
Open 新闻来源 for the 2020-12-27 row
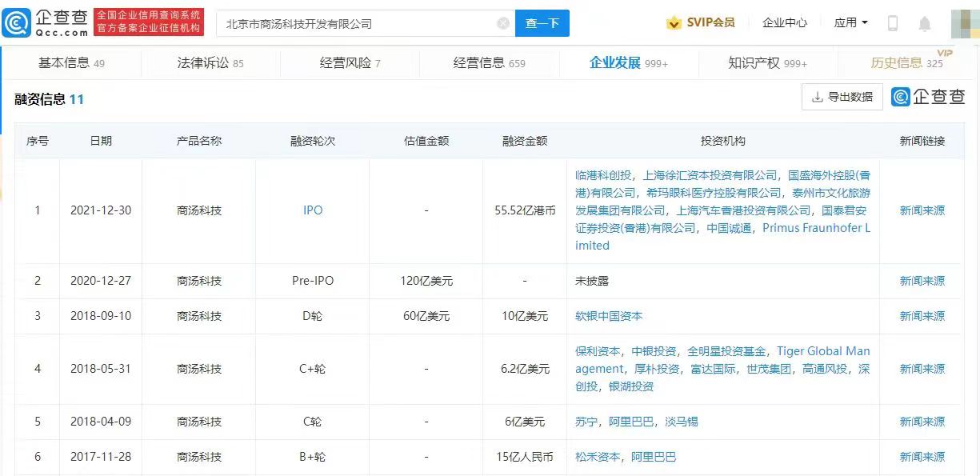pyautogui.click(x=922, y=281)
